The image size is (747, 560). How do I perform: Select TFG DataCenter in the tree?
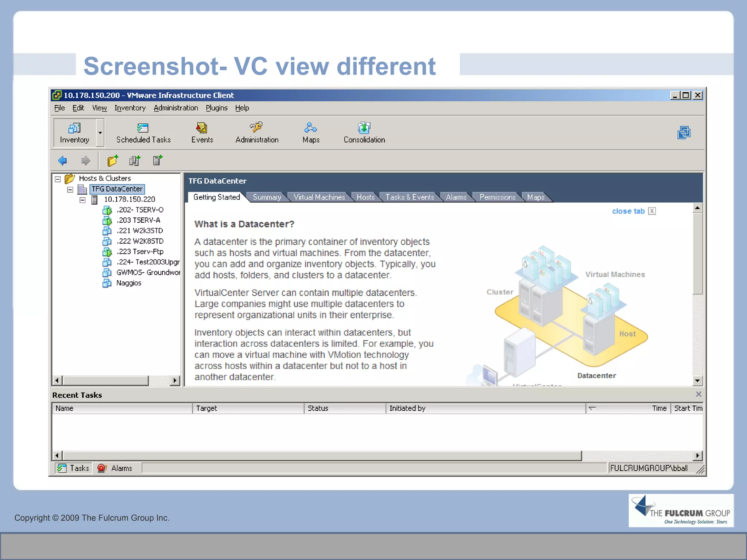117,189
